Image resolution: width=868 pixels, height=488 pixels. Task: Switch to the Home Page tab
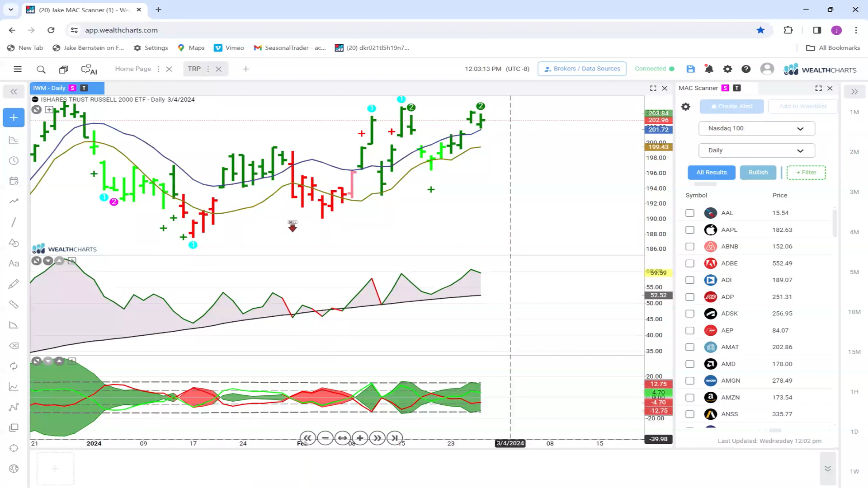point(133,69)
